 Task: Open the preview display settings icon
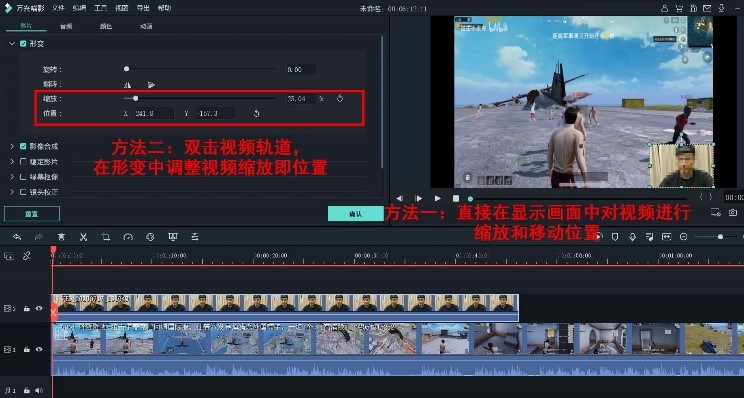[x=716, y=213]
